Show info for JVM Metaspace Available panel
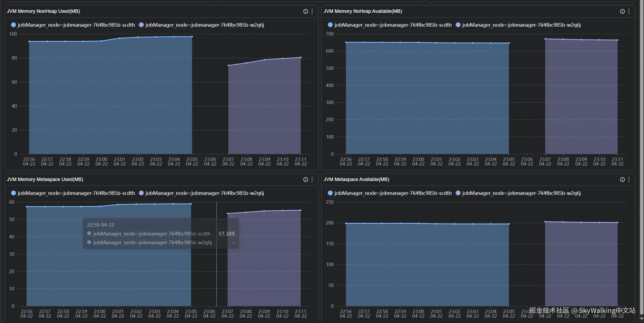644x323 pixels. point(622,179)
